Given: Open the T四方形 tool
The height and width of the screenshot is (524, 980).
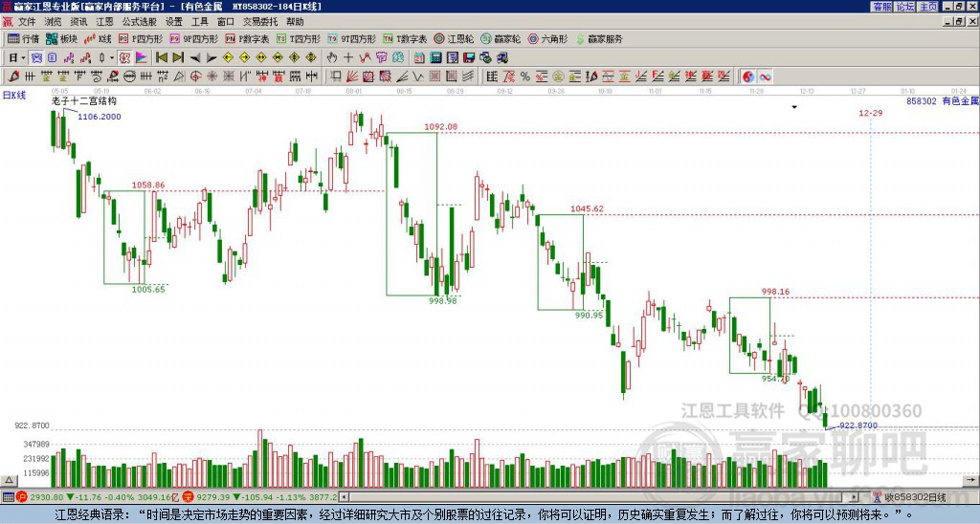Looking at the screenshot, I should (x=299, y=38).
